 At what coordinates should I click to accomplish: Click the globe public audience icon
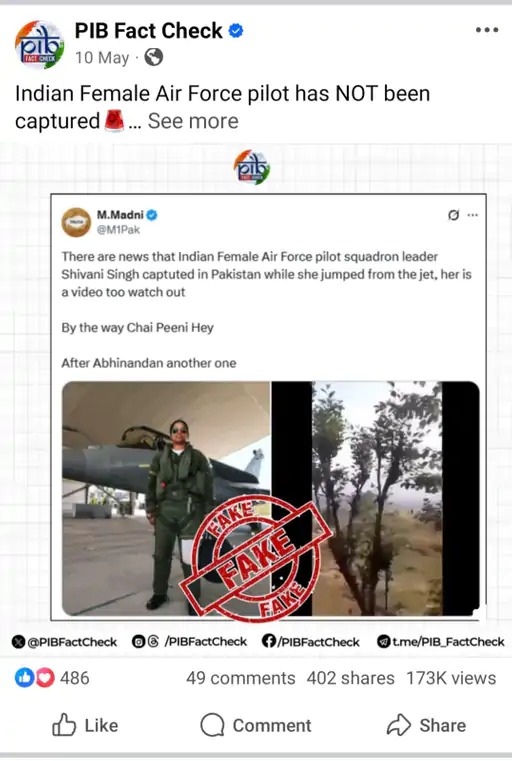pyautogui.click(x=154, y=57)
